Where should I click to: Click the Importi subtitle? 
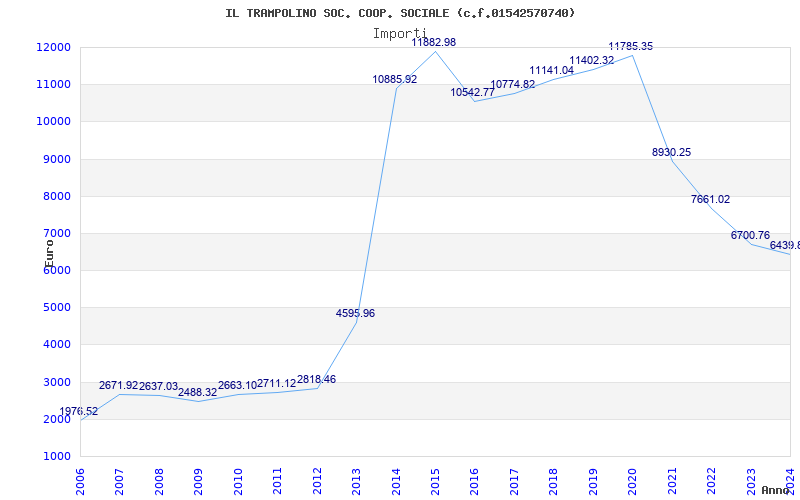click(x=399, y=34)
